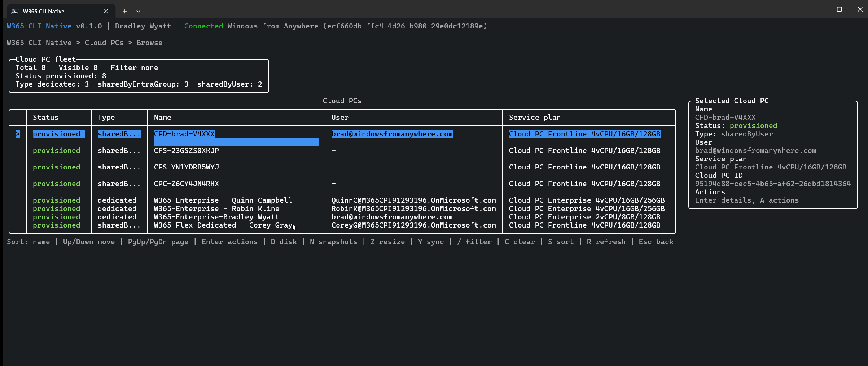Click 'S sort' footer hint
Screen dimensions: 868x366
(x=561, y=242)
